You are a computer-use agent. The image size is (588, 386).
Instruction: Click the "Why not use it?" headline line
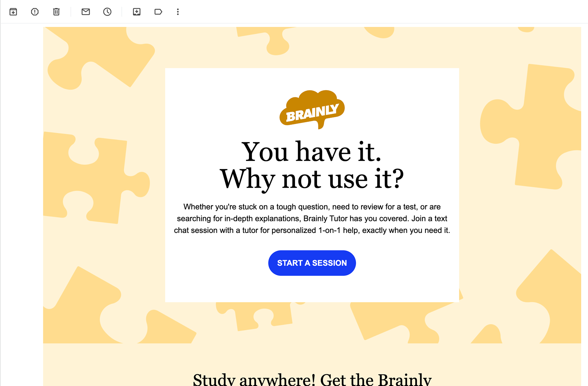[x=312, y=179]
